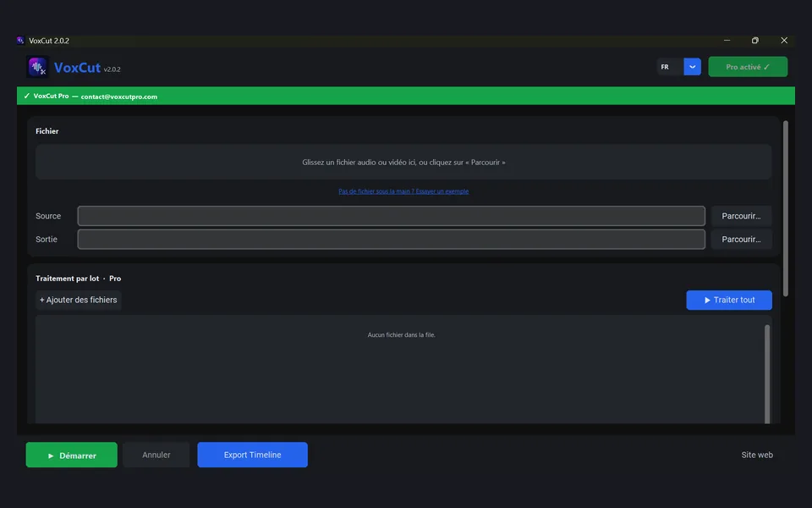Click Parcourir button for Source
Viewport: 812px width, 508px height.
(741, 216)
